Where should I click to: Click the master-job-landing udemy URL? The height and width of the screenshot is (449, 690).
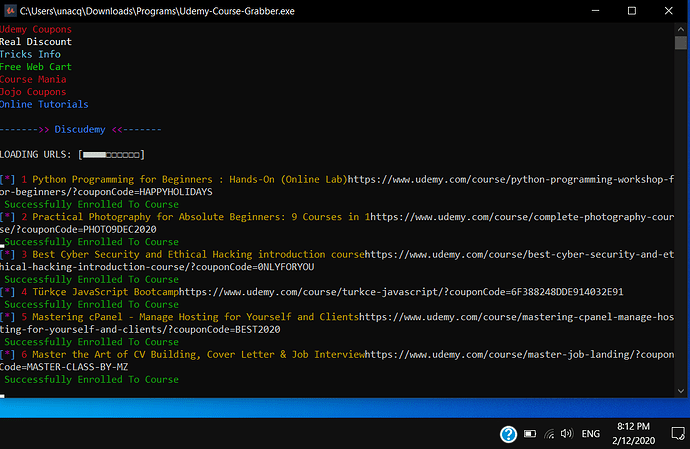(x=519, y=354)
